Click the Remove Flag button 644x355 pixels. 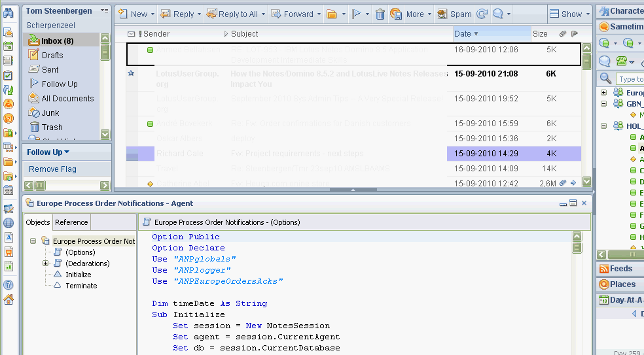52,169
